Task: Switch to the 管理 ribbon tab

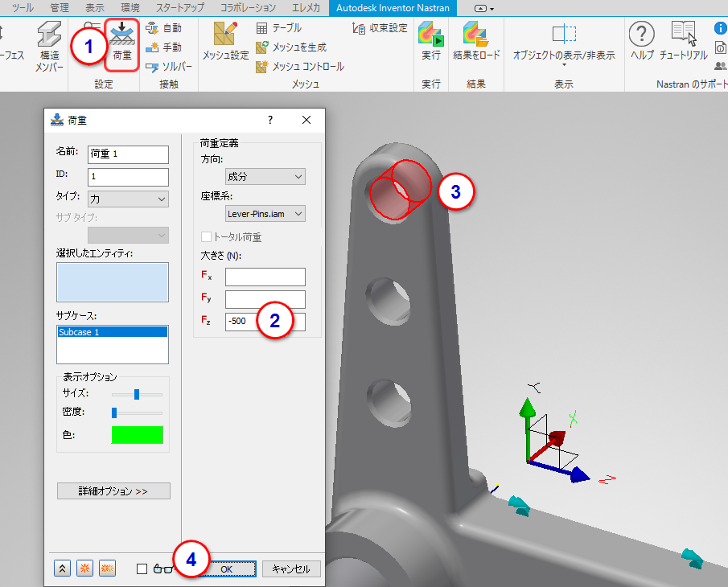Action: pyautogui.click(x=60, y=8)
